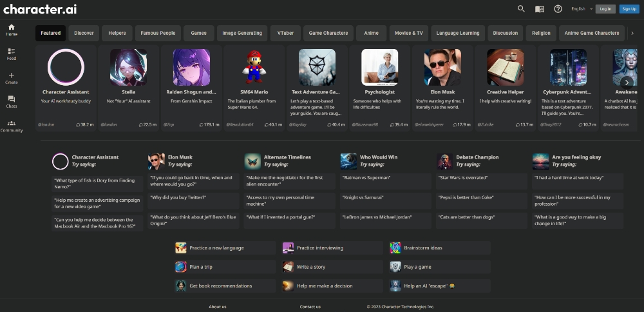Open the Text Adventure Game card
This screenshot has height=312, width=644.
[x=317, y=88]
